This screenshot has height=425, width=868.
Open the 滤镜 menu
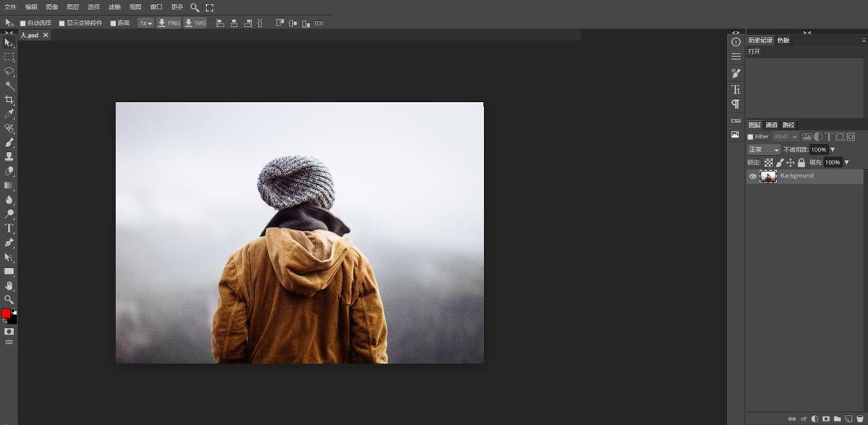[x=114, y=7]
